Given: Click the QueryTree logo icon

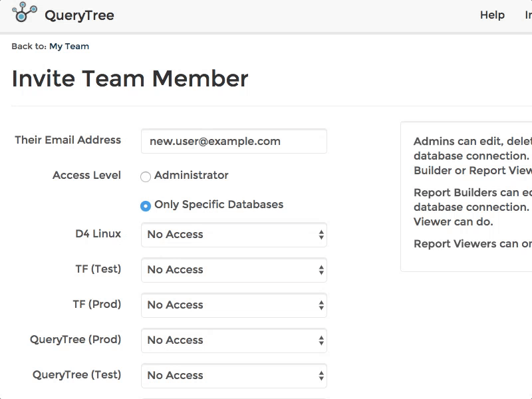Looking at the screenshot, I should pos(25,12).
